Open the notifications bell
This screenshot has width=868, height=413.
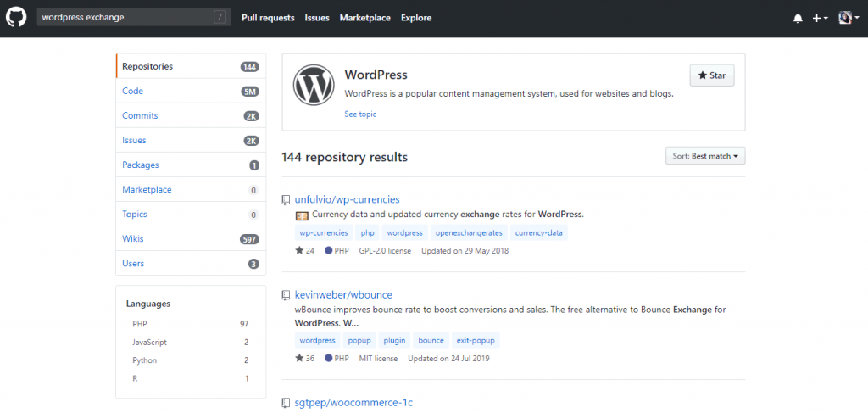point(798,19)
